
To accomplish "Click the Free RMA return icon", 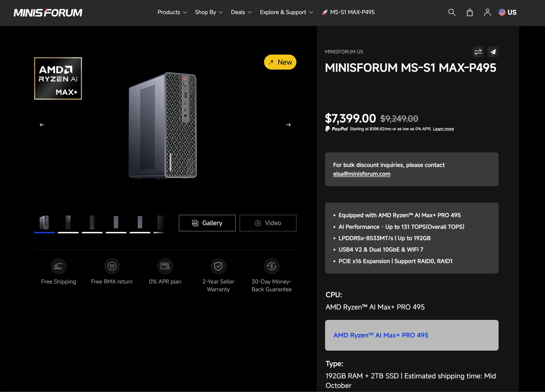I will tap(112, 266).
